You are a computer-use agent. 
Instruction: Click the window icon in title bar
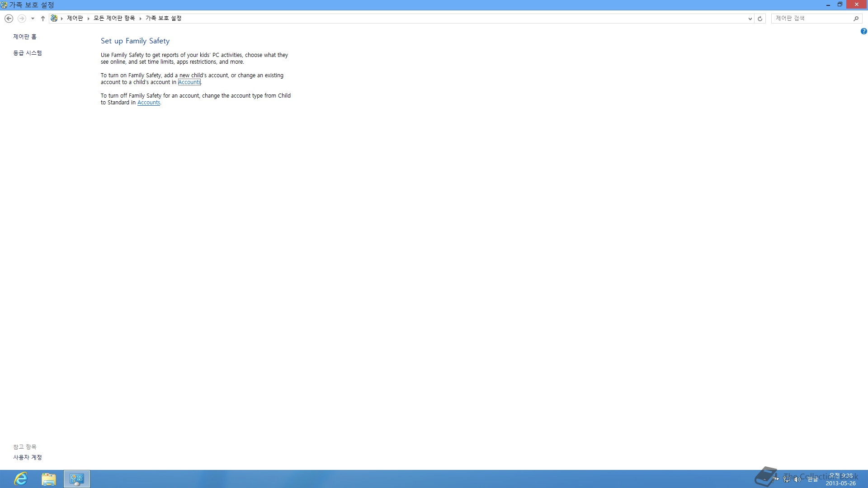tap(4, 5)
